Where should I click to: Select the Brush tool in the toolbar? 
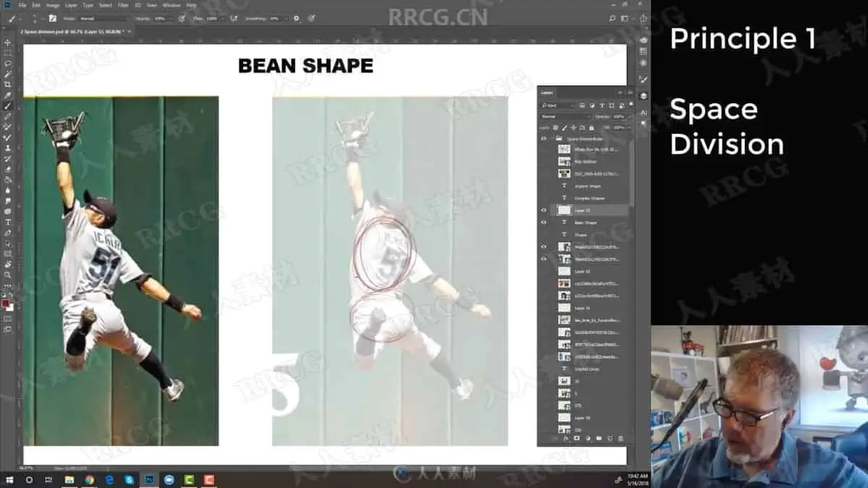(8, 106)
